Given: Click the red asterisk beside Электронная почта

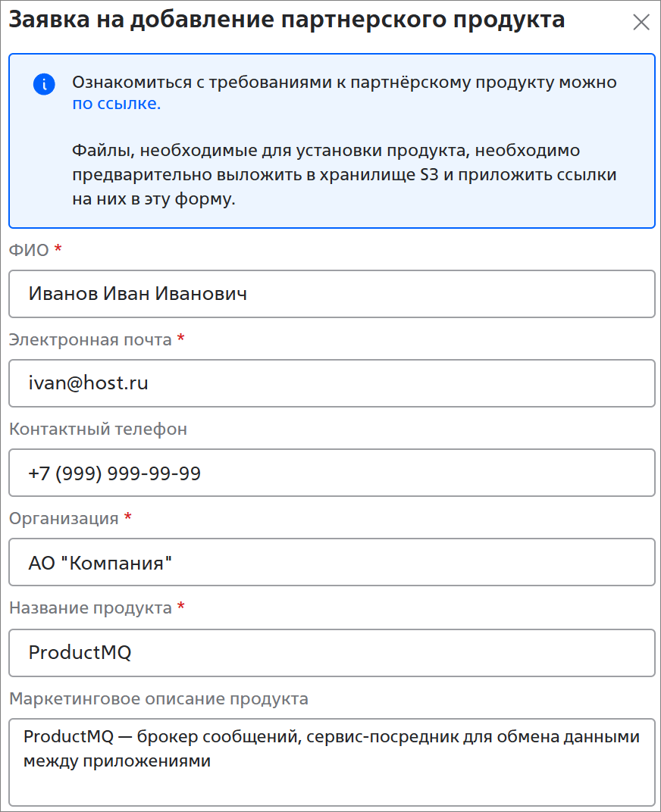Looking at the screenshot, I should [180, 339].
